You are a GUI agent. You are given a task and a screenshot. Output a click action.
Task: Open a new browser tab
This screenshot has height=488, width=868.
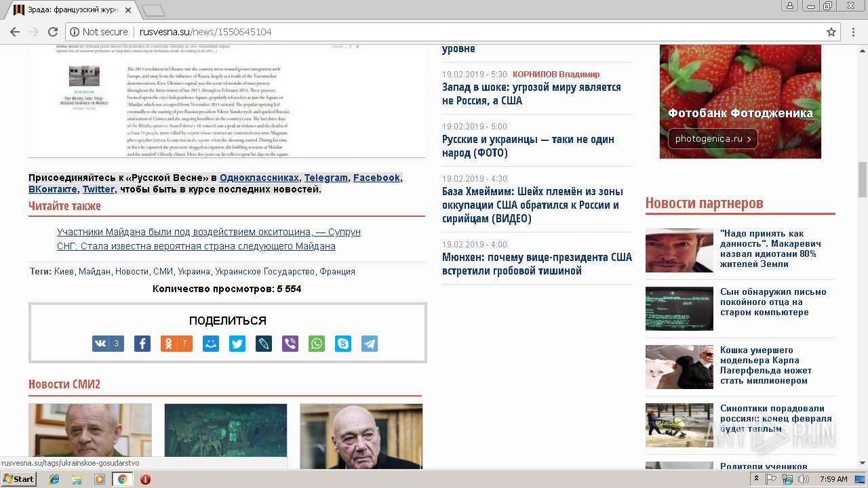click(153, 10)
